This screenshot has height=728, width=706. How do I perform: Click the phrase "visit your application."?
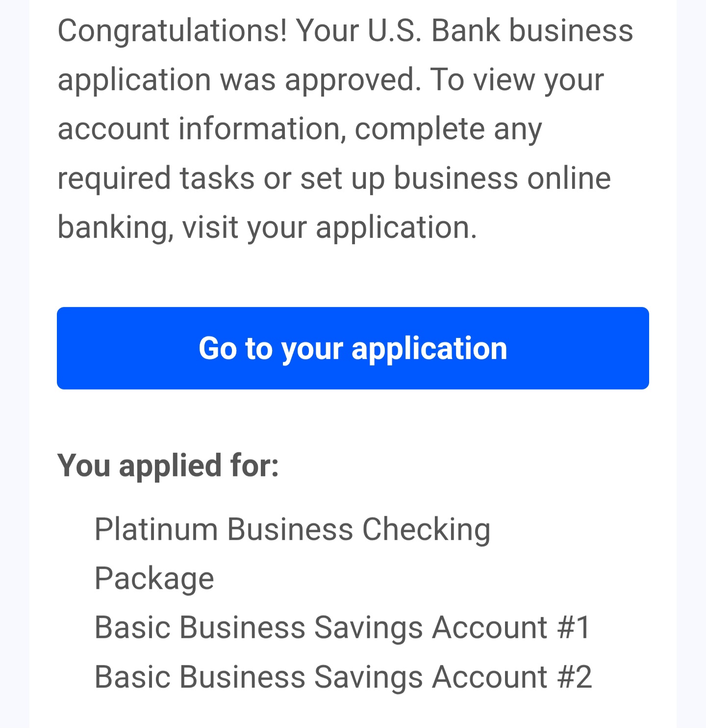329,227
